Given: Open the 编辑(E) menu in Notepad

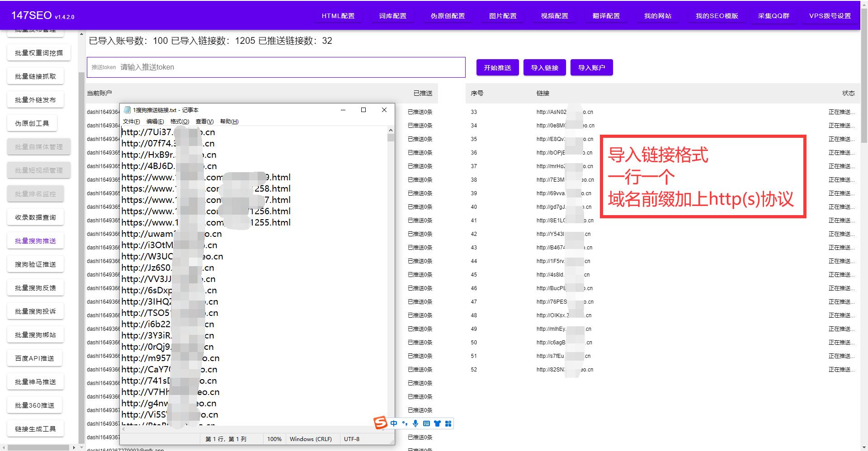Looking at the screenshot, I should tap(155, 121).
